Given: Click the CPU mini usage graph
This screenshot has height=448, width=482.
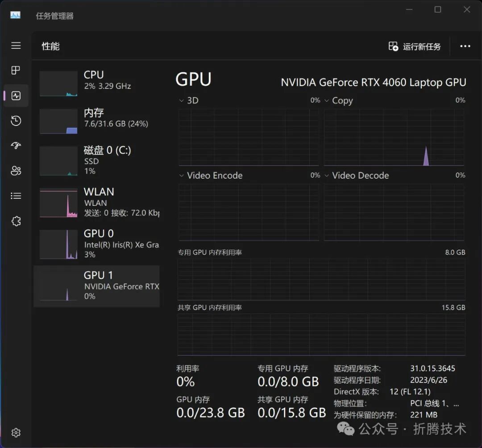Looking at the screenshot, I should (58, 84).
